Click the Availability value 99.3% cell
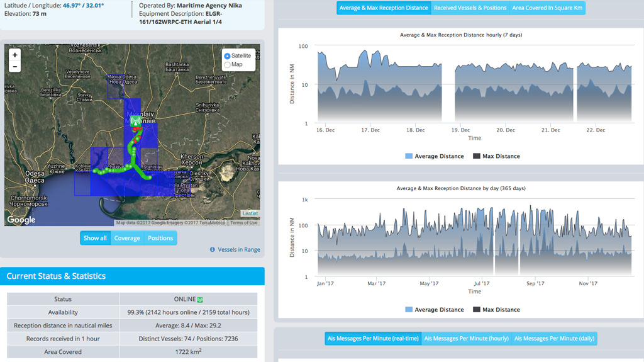 click(x=188, y=312)
